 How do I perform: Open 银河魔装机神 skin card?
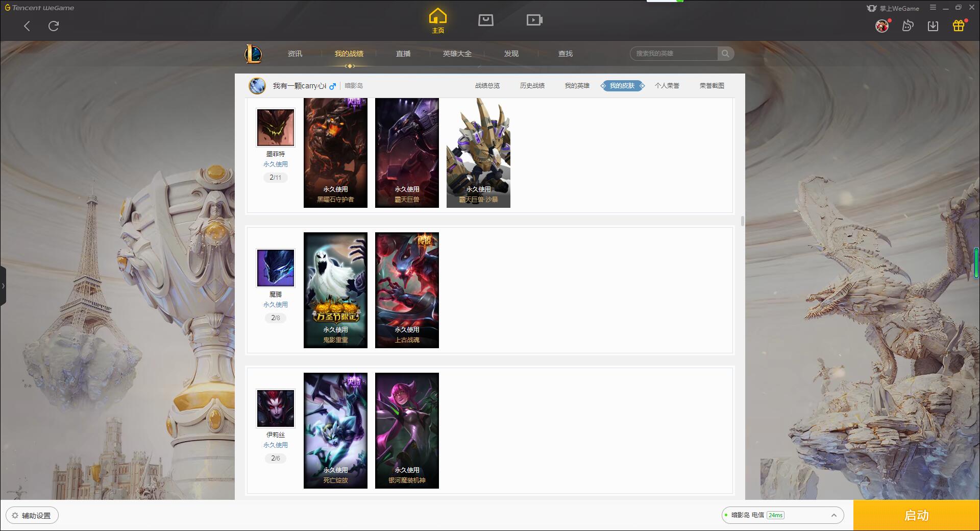pos(407,430)
